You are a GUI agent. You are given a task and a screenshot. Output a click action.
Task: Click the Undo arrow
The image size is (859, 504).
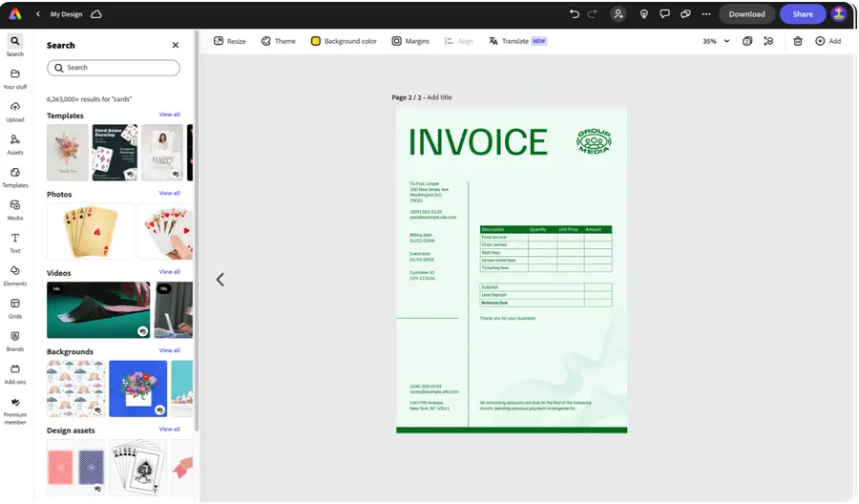[574, 14]
